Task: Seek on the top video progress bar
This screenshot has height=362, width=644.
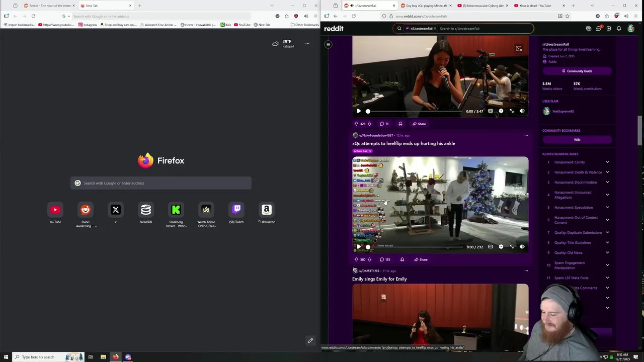Action: pyautogui.click(x=415, y=111)
